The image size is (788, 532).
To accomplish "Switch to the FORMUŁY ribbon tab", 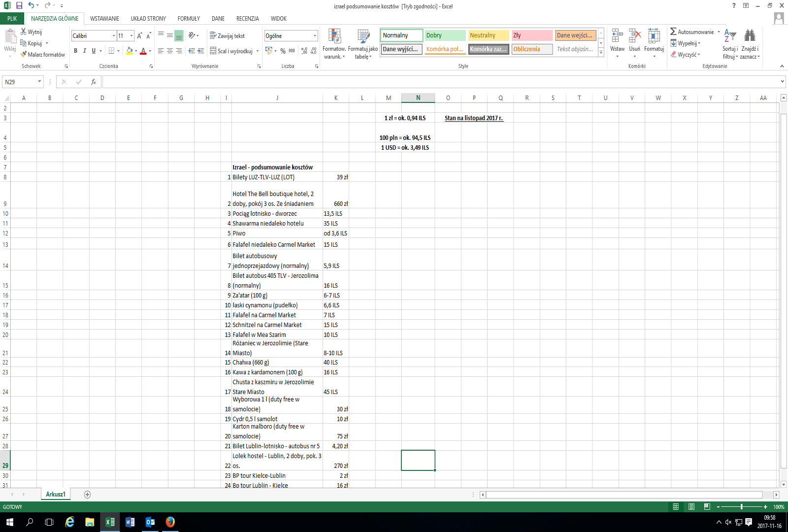I will click(x=189, y=19).
